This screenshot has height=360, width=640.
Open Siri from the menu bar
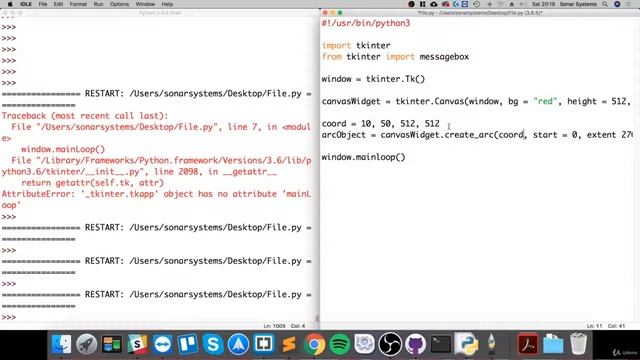tap(617, 4)
